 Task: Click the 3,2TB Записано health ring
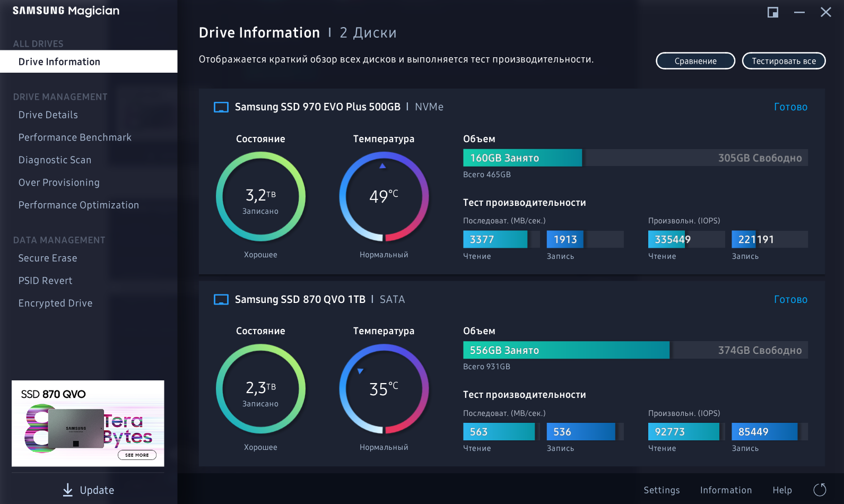tap(260, 196)
